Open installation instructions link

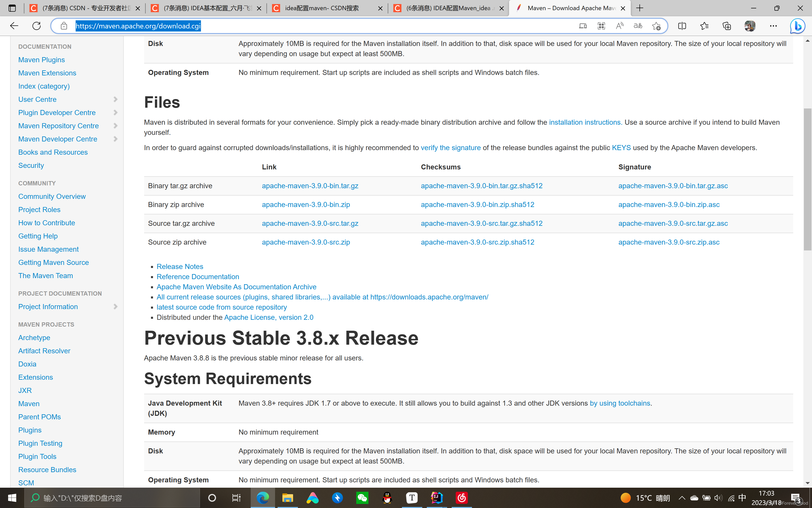[x=585, y=122]
